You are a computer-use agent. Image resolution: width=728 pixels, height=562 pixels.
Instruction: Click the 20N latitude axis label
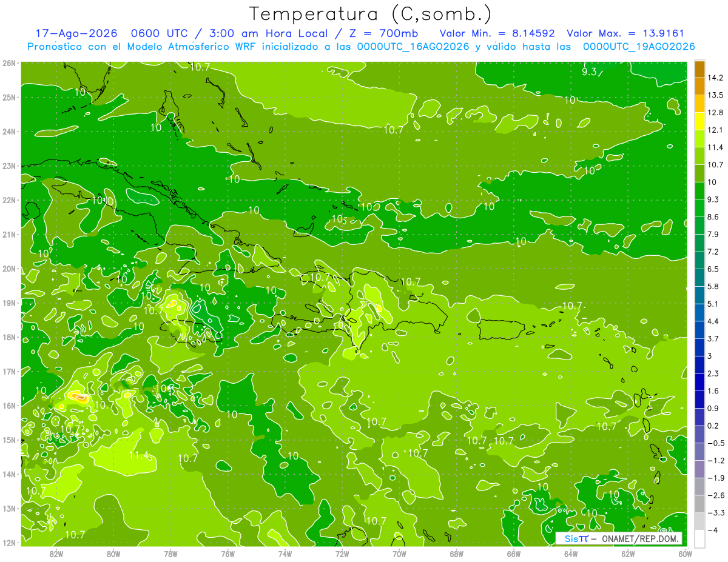point(8,269)
